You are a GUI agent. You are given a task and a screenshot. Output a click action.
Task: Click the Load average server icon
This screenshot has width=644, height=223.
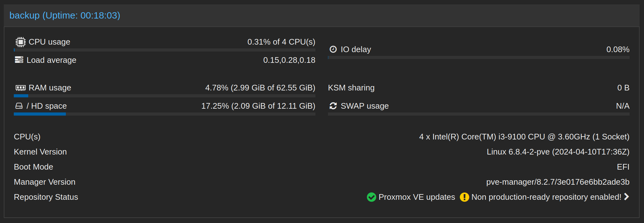[19, 60]
